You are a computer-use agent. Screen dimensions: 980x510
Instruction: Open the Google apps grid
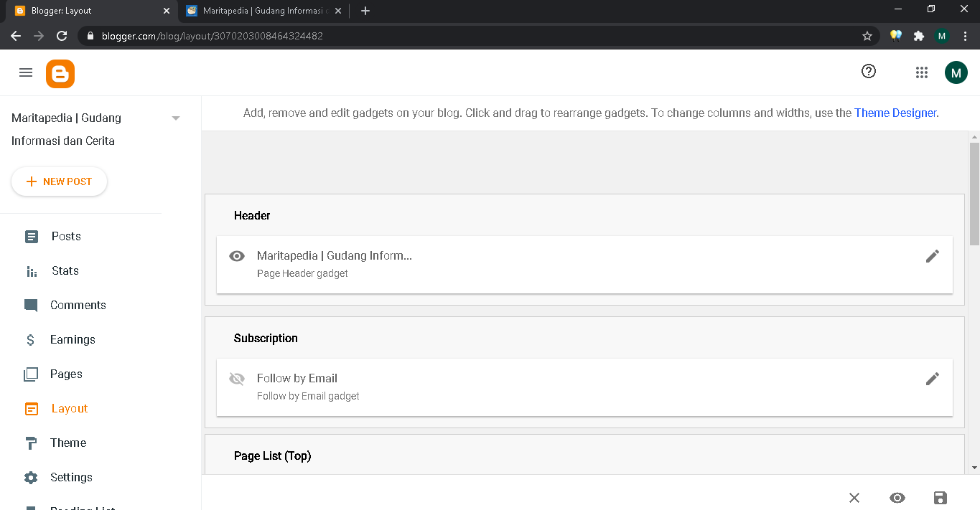(x=922, y=72)
